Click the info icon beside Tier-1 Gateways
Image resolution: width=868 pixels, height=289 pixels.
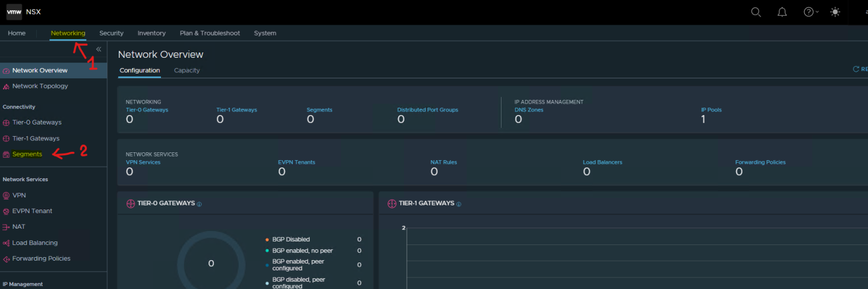click(x=459, y=204)
